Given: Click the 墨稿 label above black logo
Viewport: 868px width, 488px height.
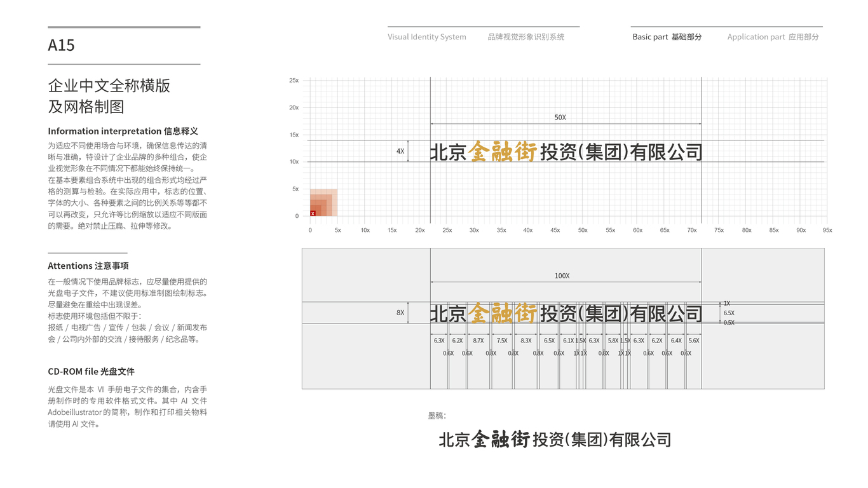Looking at the screenshot, I should pos(437,416).
